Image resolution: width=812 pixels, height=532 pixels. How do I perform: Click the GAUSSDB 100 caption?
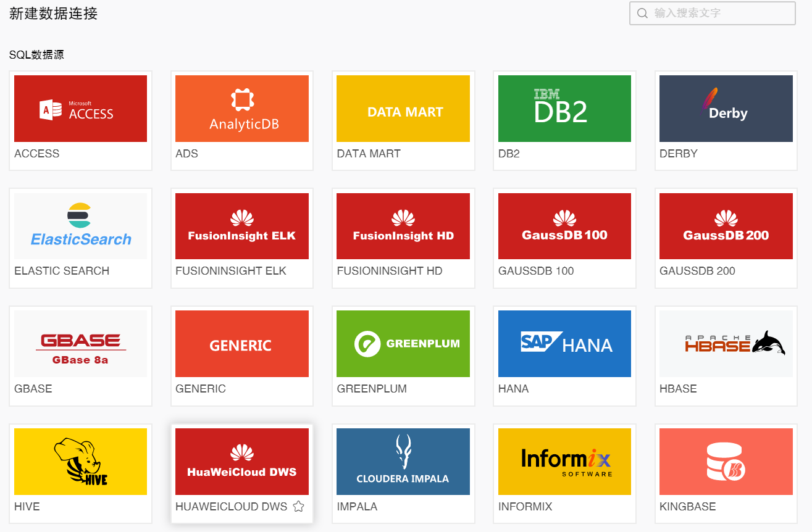click(536, 271)
